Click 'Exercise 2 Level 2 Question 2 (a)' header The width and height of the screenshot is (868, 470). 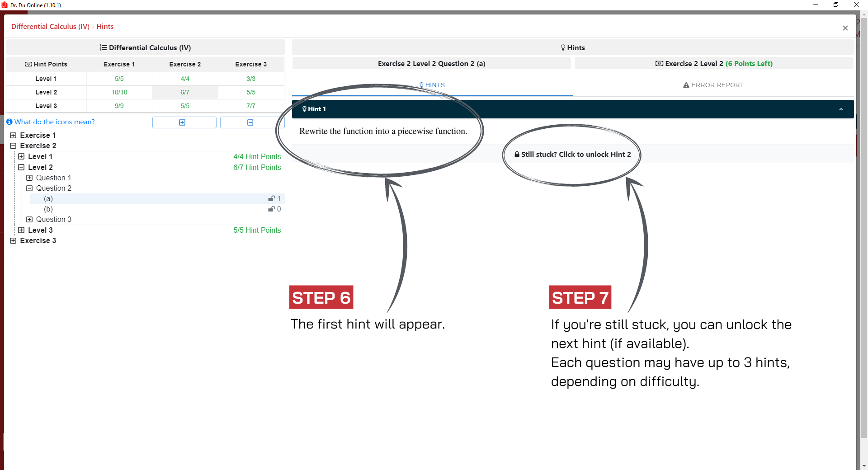coord(432,64)
